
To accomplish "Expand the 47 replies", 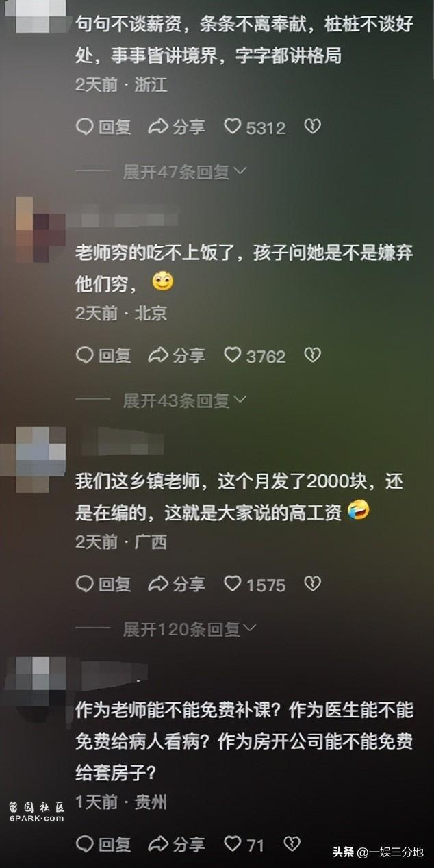I will 184,172.
